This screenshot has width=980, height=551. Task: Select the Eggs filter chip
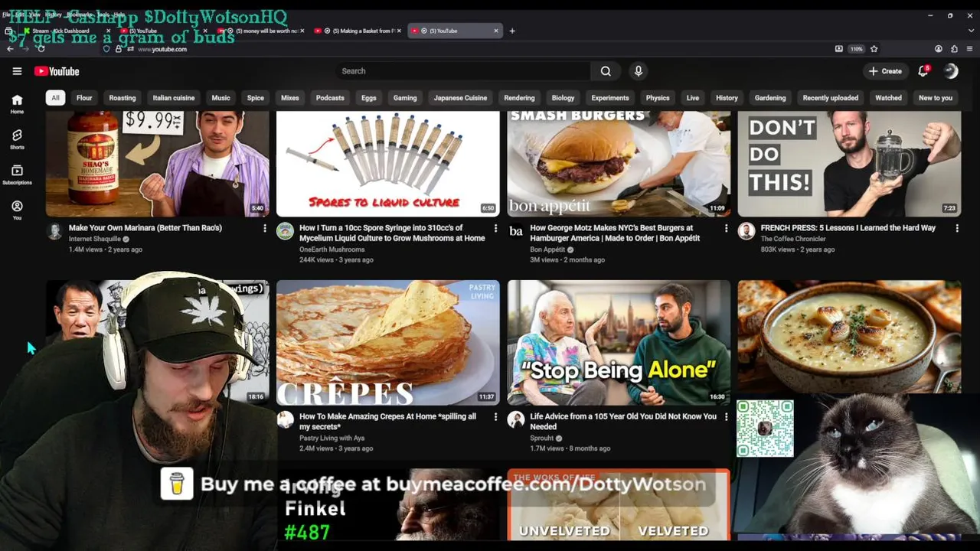click(x=369, y=98)
